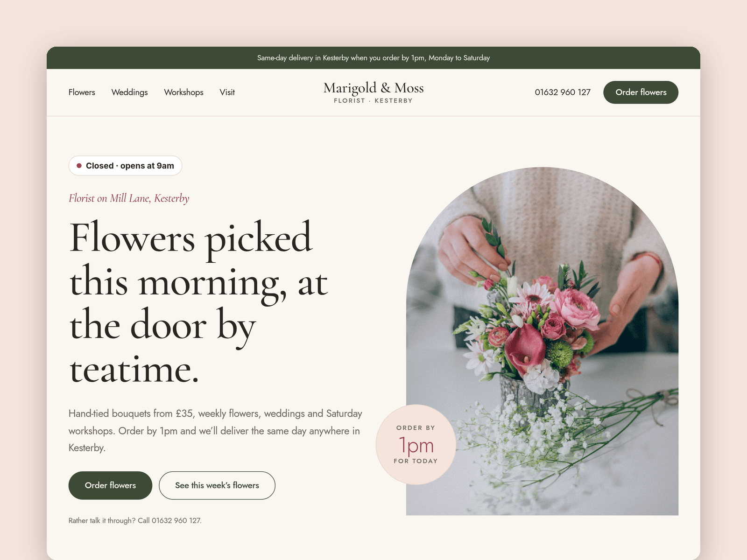Click the 'Hand-tied bouquets from £35' paragraph
Viewport: 747px width, 560px height.
pyautogui.click(x=215, y=431)
